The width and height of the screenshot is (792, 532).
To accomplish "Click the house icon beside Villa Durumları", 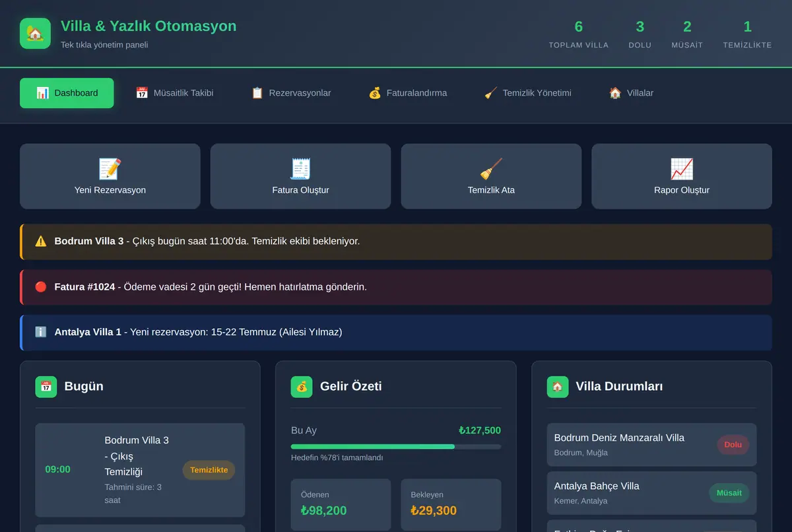I will (558, 387).
